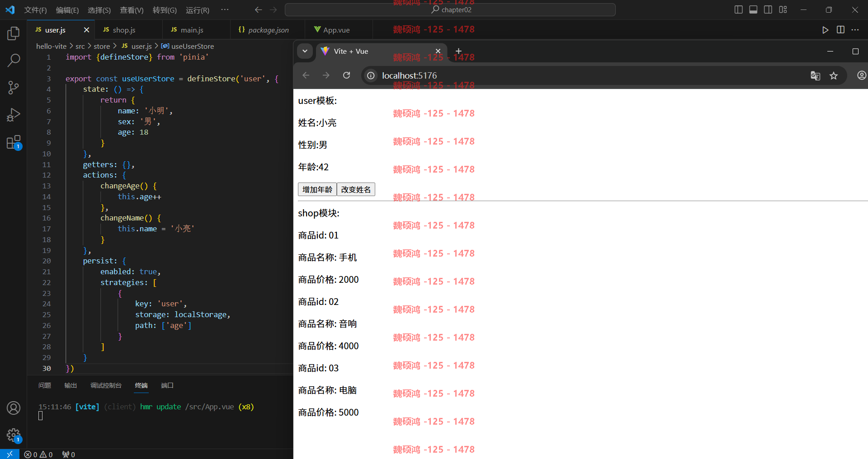Open the 转到(G) menu
868x459 pixels.
(x=165, y=10)
